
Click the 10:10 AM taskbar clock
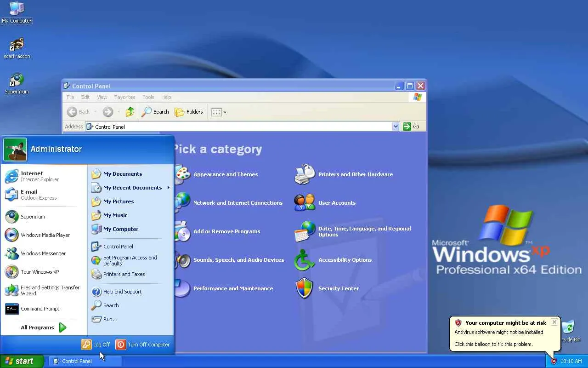coord(571,361)
